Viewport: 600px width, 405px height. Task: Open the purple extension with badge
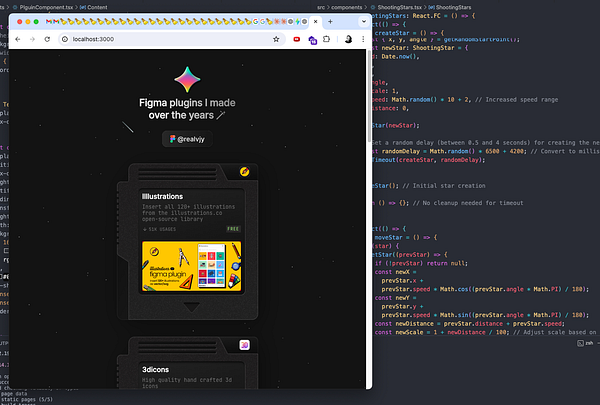(x=312, y=39)
